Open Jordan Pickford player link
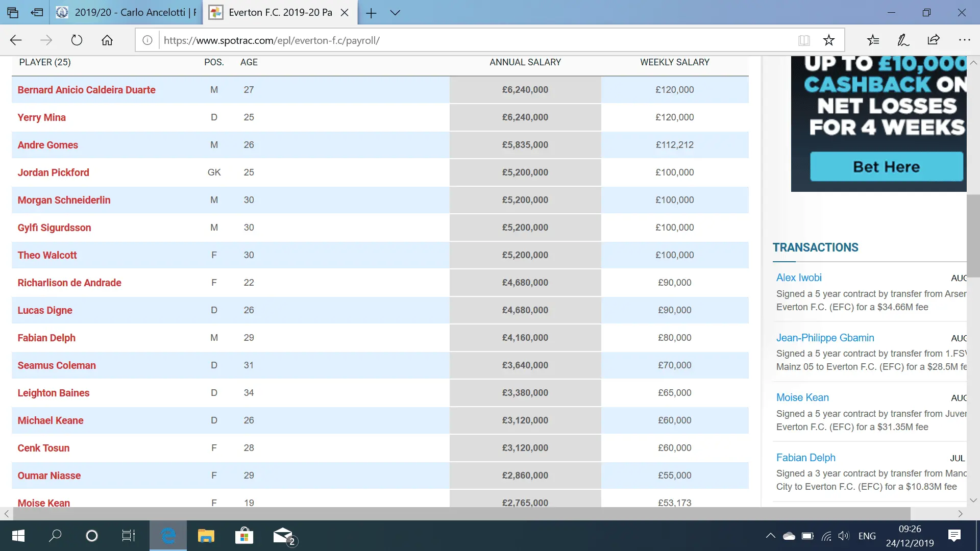 pos(54,172)
